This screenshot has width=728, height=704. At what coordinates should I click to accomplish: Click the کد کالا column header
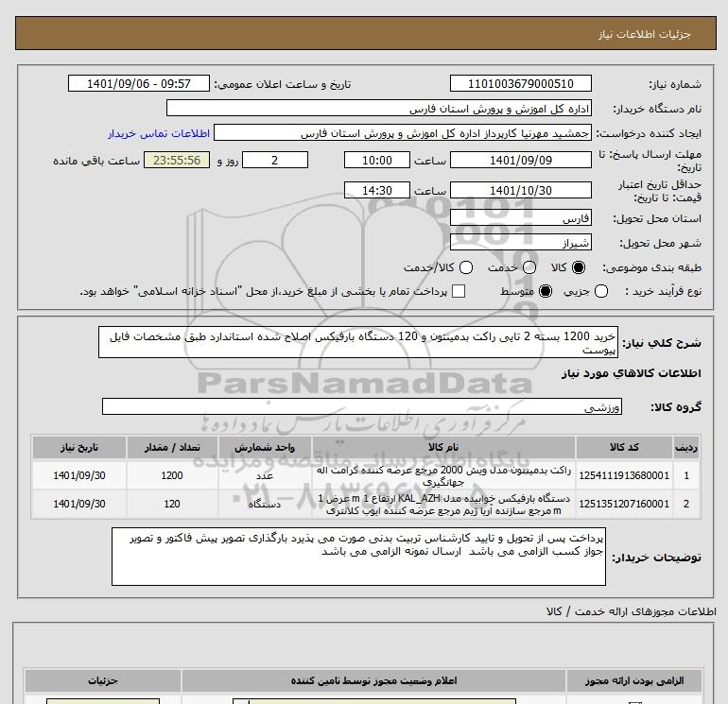(x=624, y=447)
